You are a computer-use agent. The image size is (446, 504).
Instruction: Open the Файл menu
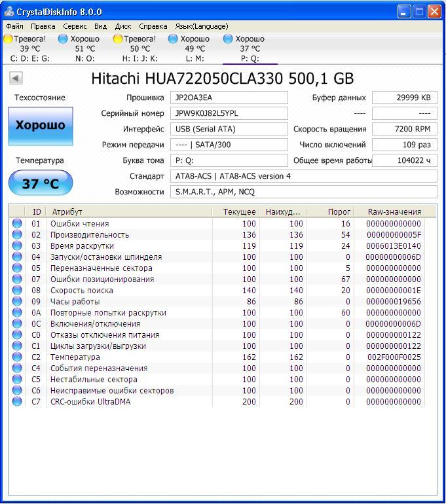click(14, 26)
